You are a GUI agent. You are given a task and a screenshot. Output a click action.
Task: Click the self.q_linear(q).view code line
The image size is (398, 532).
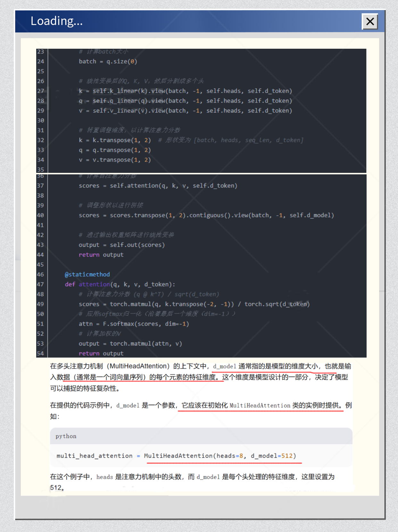tap(186, 101)
